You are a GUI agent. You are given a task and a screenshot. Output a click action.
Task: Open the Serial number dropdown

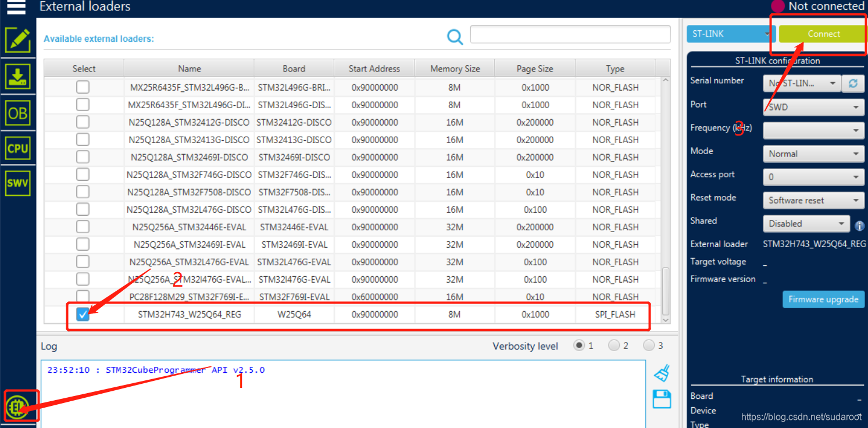tap(802, 83)
